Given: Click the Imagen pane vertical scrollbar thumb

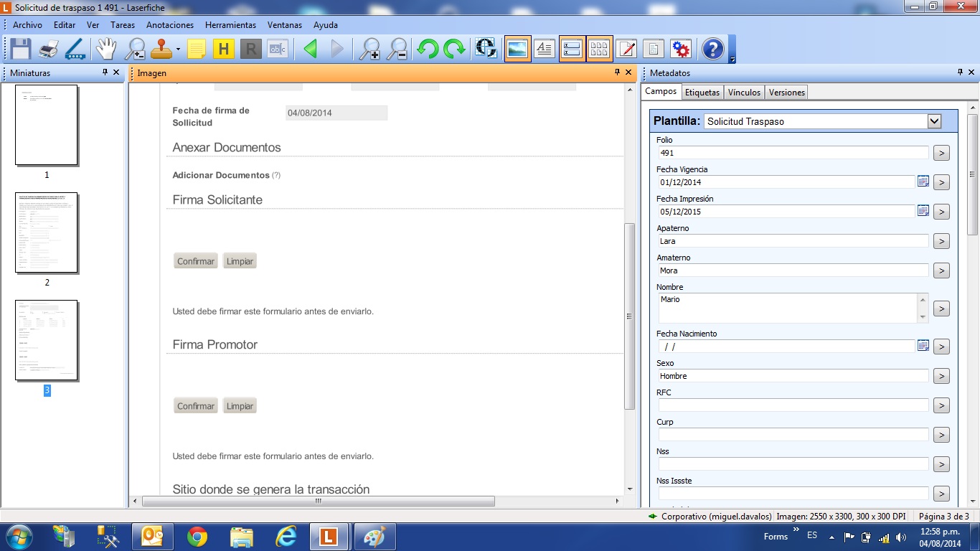Looking at the screenshot, I should coord(630,316).
